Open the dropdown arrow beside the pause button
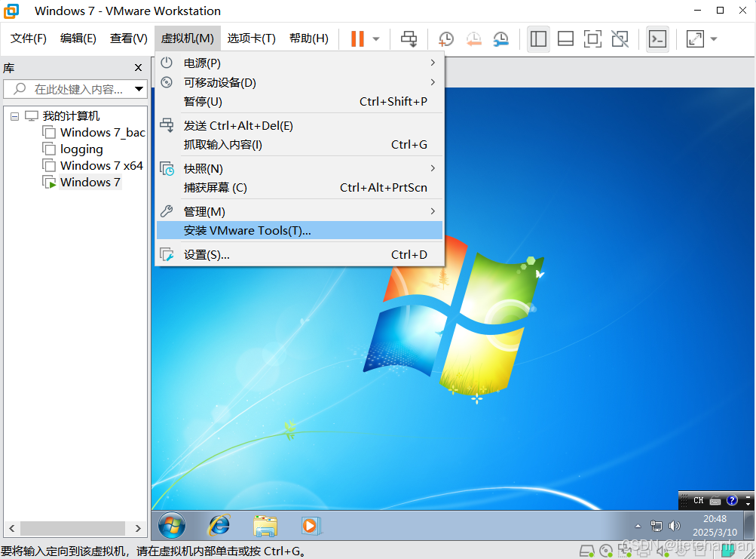Image resolution: width=756 pixels, height=559 pixels. coord(376,38)
